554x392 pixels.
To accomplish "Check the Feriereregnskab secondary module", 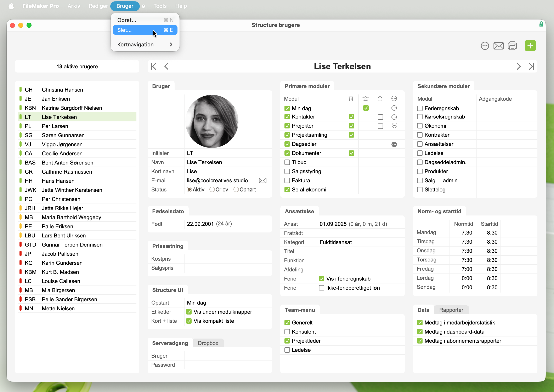I will [x=420, y=108].
